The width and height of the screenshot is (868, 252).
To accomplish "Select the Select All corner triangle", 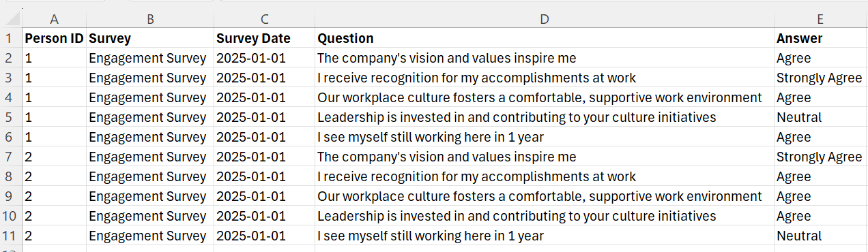I will [x=11, y=19].
